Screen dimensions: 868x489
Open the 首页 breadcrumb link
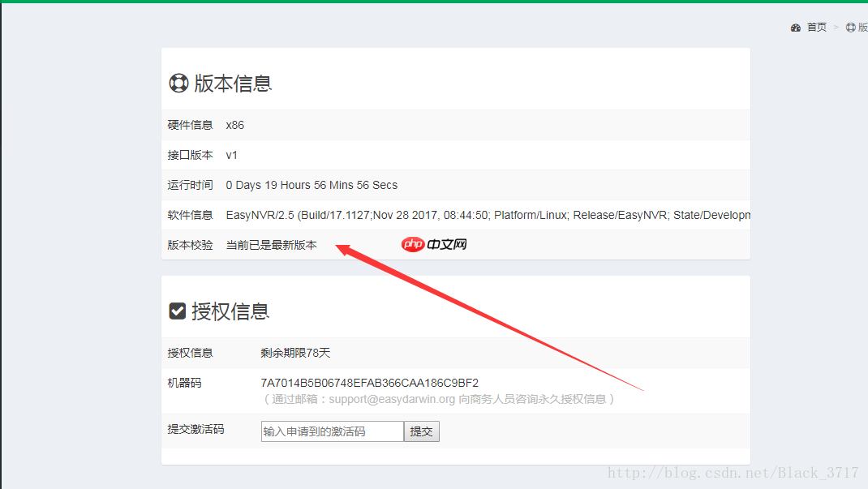[815, 27]
